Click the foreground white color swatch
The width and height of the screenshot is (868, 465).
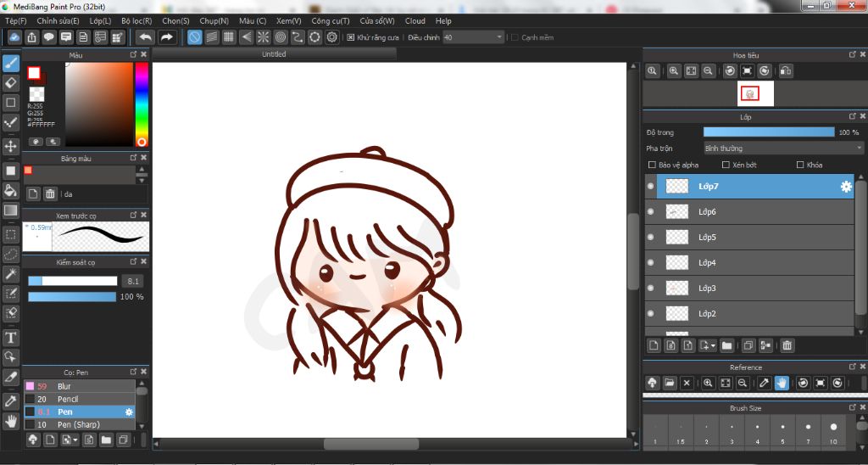tap(34, 73)
